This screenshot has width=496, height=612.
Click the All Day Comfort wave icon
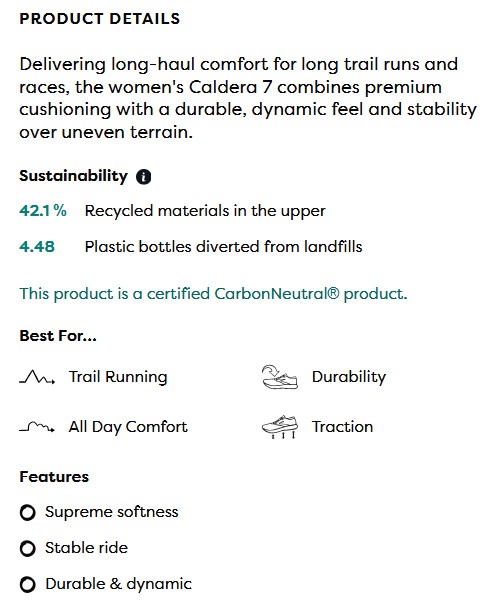coord(37,427)
